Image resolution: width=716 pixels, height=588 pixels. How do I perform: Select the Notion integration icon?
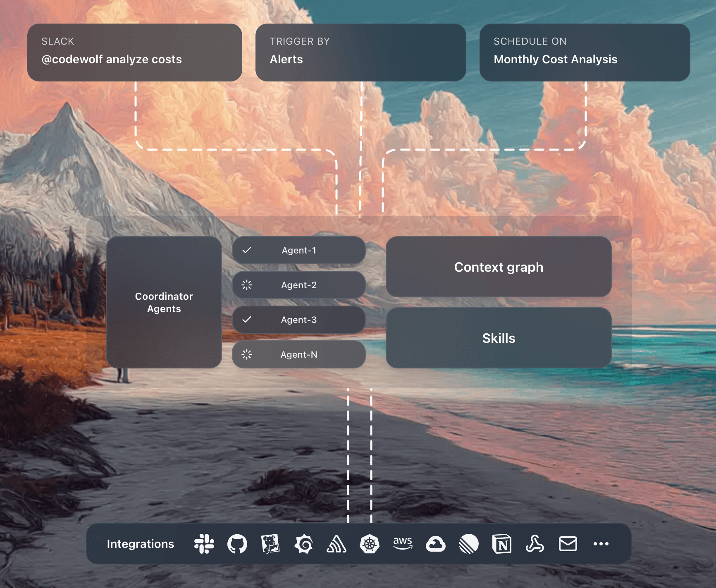(501, 543)
